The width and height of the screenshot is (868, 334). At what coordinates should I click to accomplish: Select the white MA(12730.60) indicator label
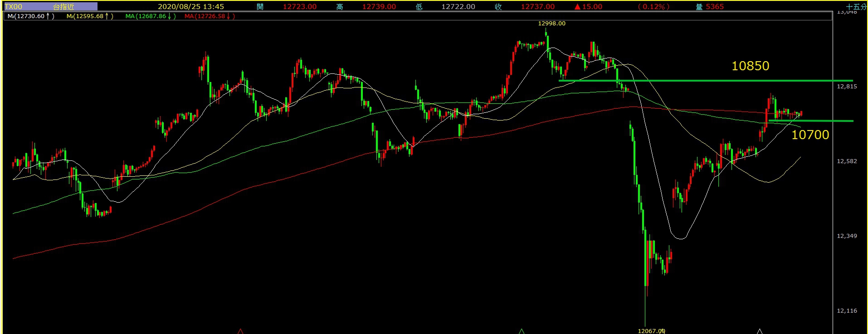tap(31, 16)
